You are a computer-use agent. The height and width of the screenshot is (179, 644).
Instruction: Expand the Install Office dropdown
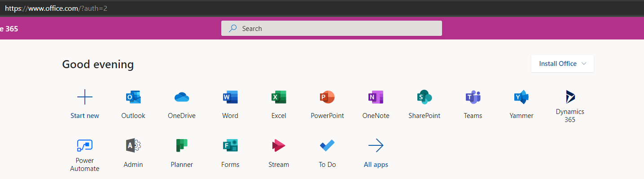562,64
